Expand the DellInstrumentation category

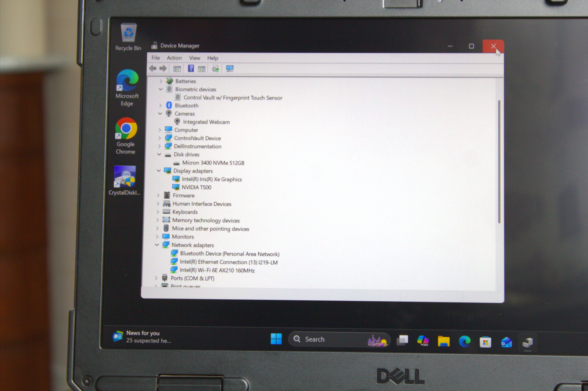[x=159, y=146]
